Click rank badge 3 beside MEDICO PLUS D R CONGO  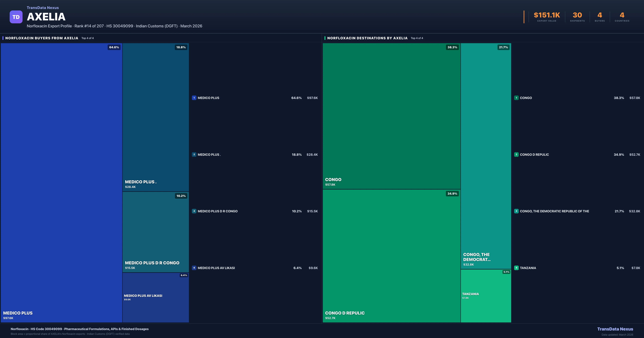coord(194,211)
